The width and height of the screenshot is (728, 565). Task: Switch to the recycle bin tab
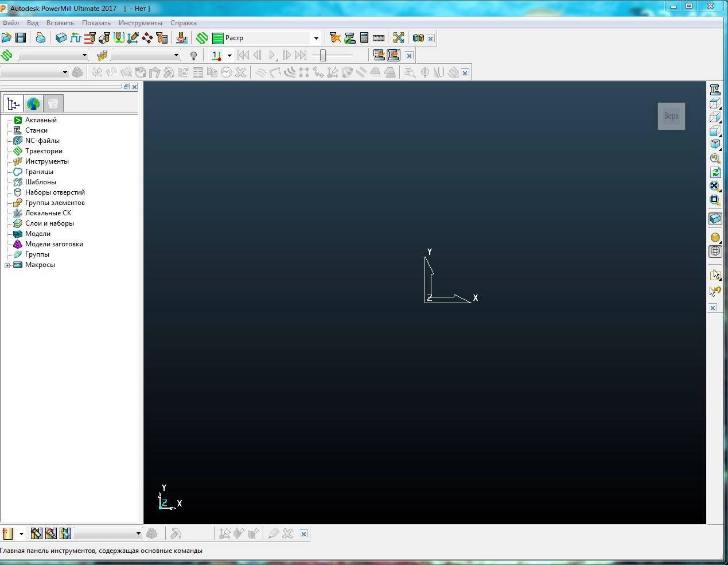tap(53, 103)
